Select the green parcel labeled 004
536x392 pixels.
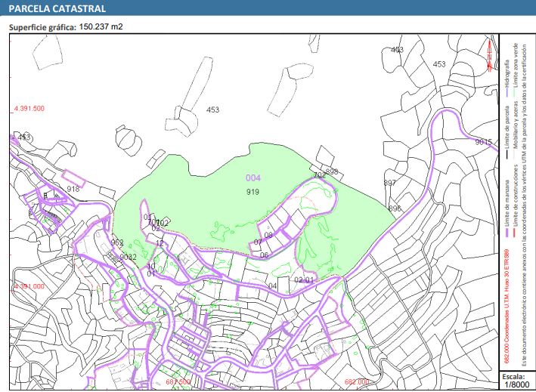[x=253, y=177]
